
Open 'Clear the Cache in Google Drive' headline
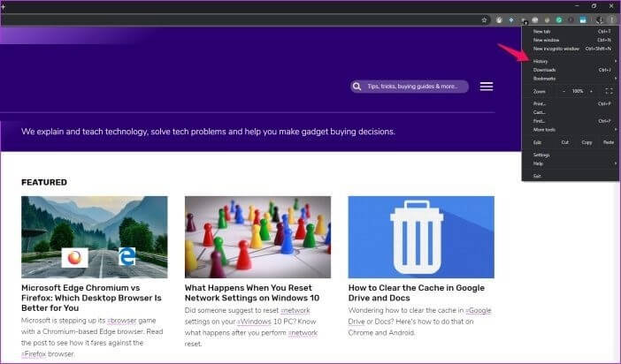pos(417,292)
